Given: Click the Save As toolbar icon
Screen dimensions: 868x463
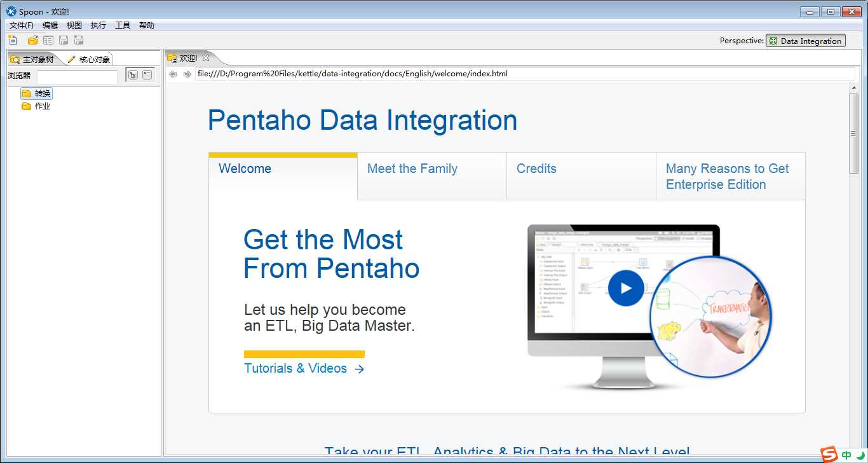Looking at the screenshot, I should pyautogui.click(x=79, y=40).
